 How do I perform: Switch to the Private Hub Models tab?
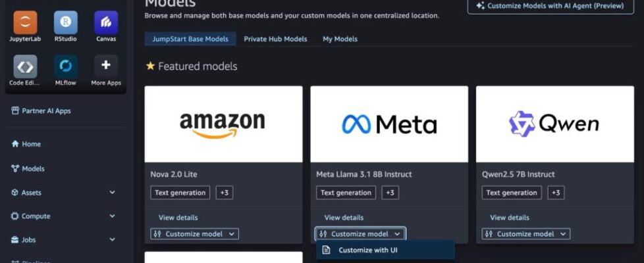coord(275,39)
